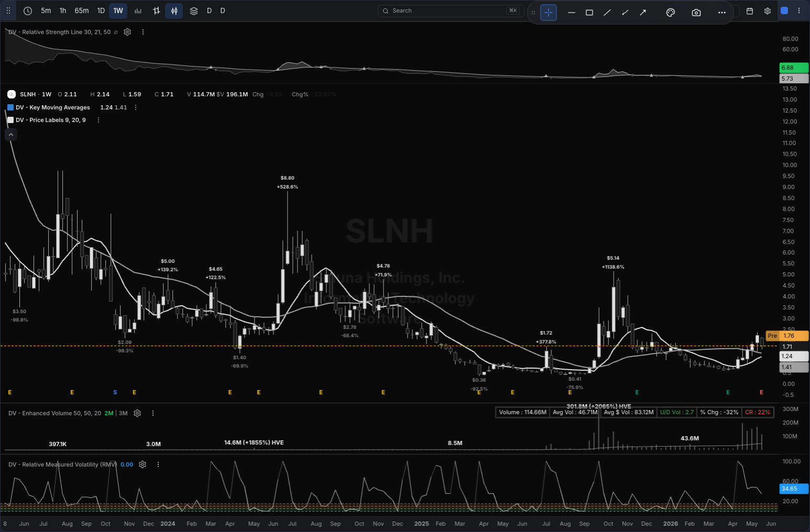
Task: Switch volume lookback to 3M
Action: pyautogui.click(x=123, y=413)
